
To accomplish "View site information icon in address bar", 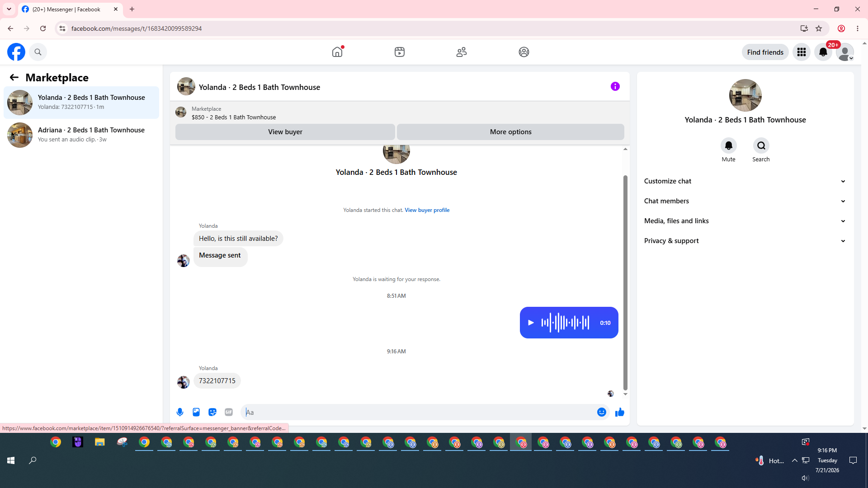I will point(62,28).
